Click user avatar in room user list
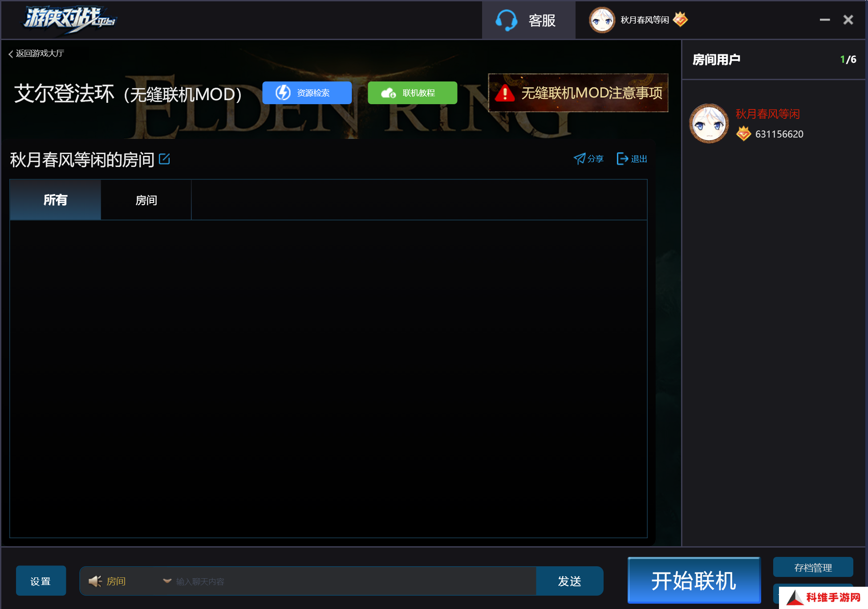 (x=709, y=123)
